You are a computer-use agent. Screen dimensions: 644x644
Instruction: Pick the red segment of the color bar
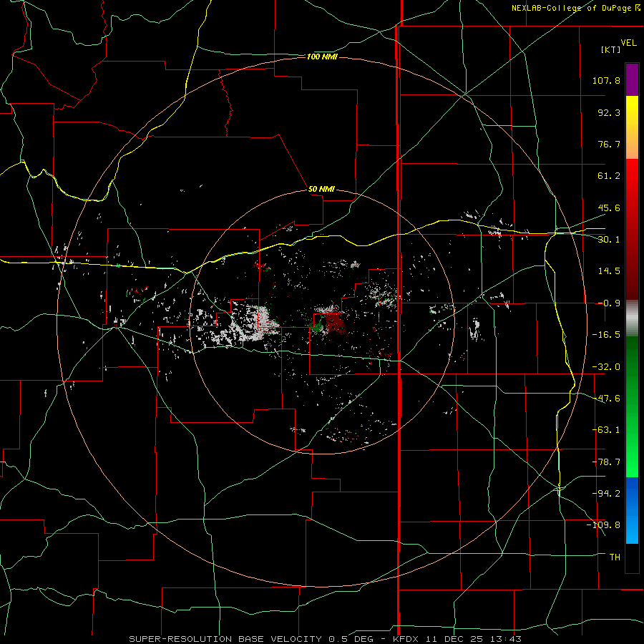pos(632,229)
